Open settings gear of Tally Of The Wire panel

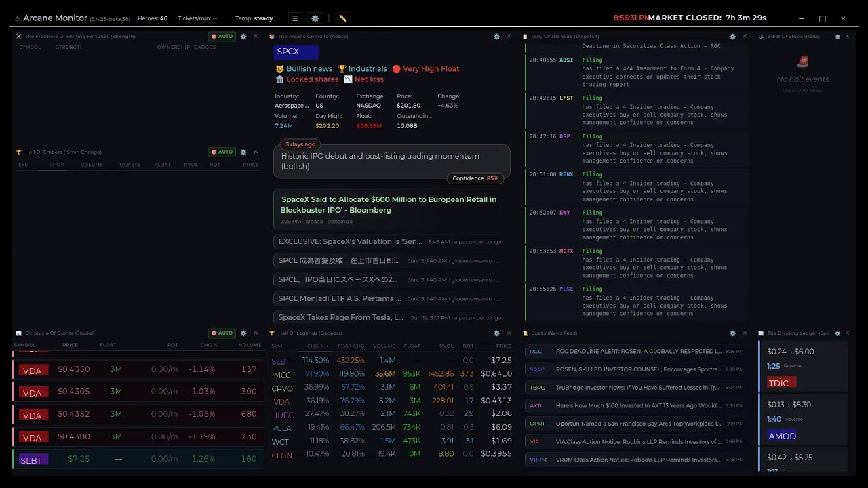coord(732,37)
